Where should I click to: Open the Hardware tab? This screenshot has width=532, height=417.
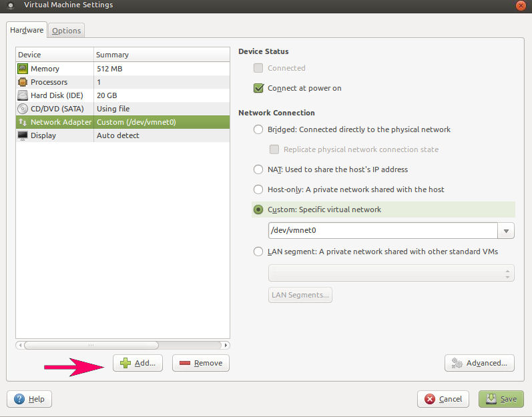click(x=27, y=30)
